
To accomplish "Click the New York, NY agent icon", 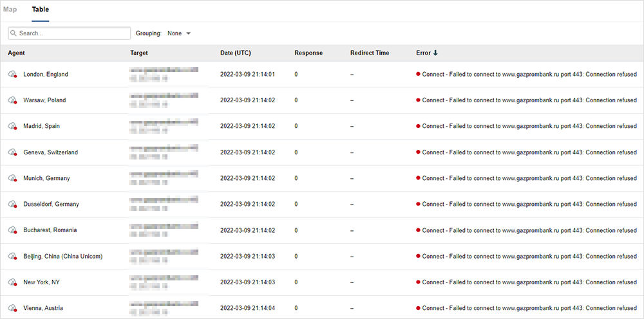I will [12, 282].
